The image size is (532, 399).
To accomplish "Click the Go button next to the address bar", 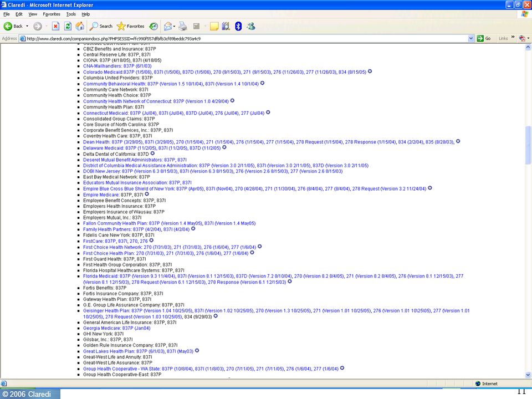I will (484, 38).
